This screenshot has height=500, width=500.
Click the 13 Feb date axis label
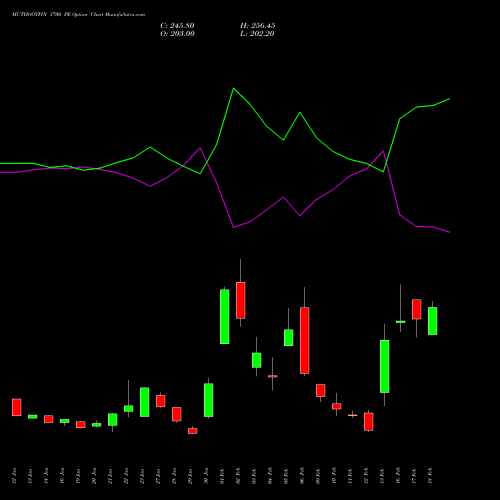click(382, 476)
